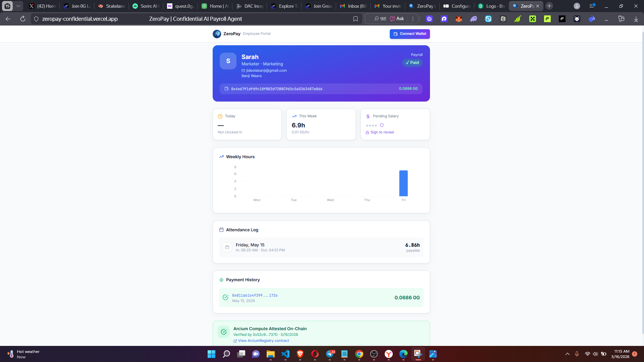Viewport: 644px width, 362px height.
Task: Click the 6.86h payable value
Action: point(413,245)
